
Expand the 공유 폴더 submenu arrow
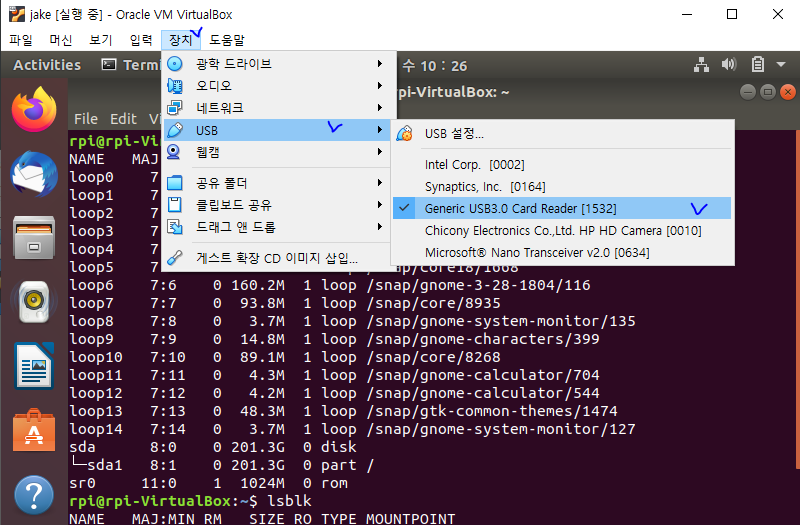pos(380,183)
